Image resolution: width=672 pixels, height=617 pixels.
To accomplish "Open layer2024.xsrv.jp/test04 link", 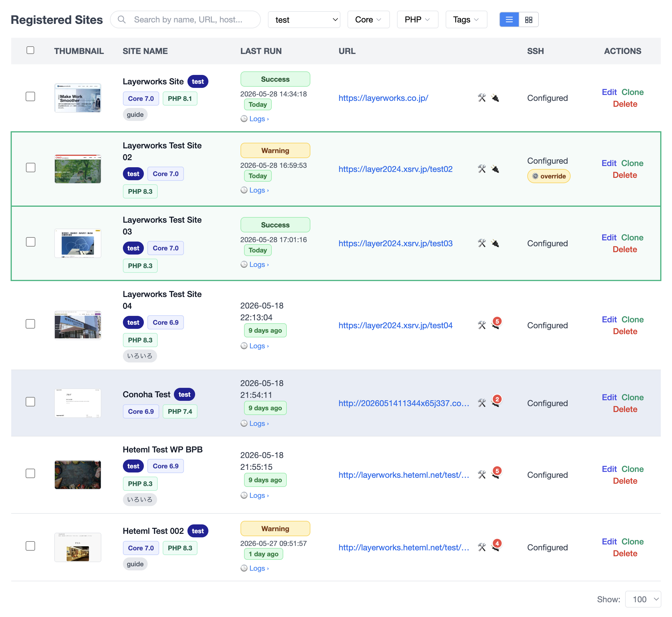I will point(396,325).
